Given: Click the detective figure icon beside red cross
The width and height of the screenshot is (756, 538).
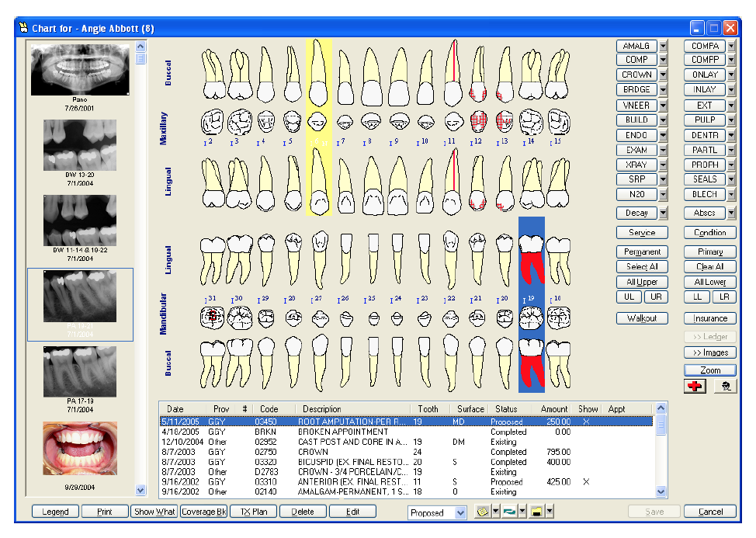Looking at the screenshot, I should pos(725,387).
